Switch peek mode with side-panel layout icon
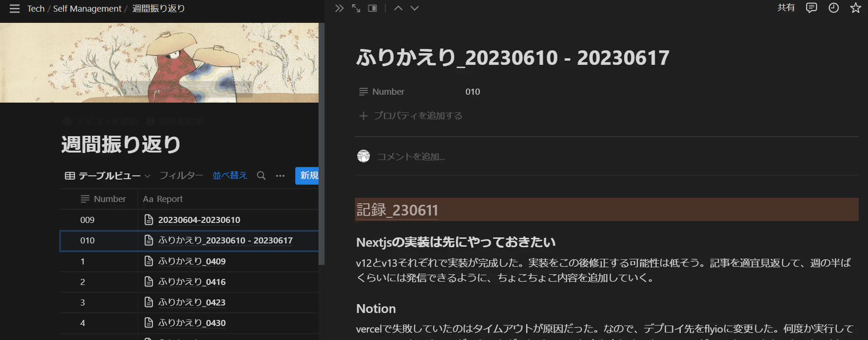The width and height of the screenshot is (868, 340). coord(372,8)
